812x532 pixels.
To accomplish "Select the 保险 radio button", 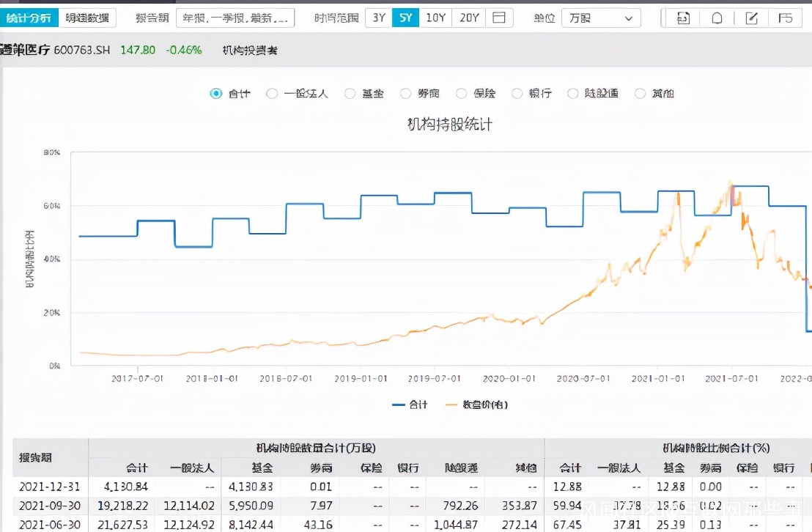I will point(462,93).
